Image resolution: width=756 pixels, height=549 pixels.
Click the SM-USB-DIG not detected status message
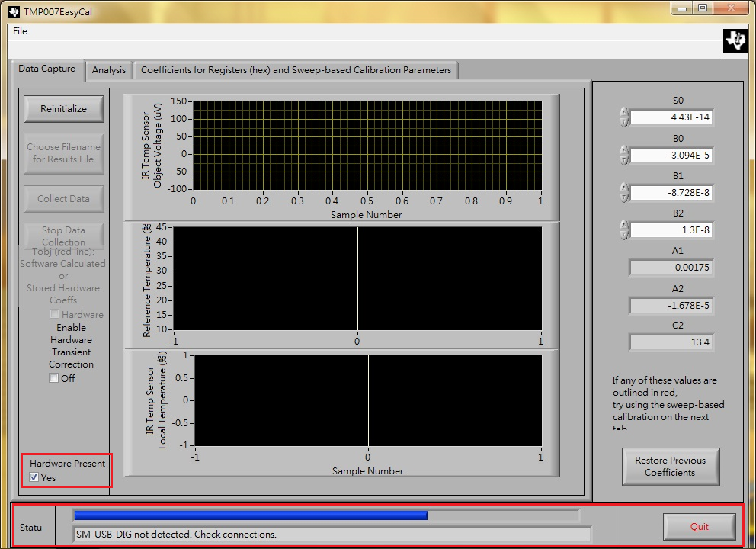click(332, 535)
